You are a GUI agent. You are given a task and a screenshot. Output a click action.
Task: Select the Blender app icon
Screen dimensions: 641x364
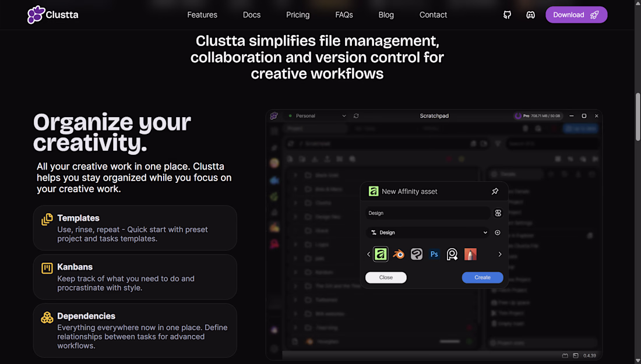pos(398,254)
